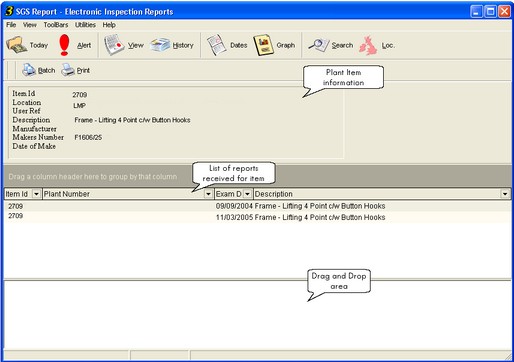514x362 pixels.
Task: Click the Alert toolbar label
Action: click(84, 45)
